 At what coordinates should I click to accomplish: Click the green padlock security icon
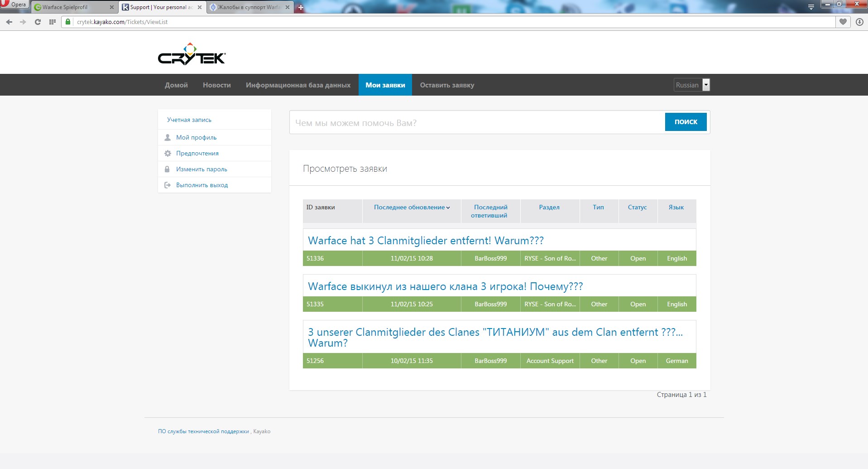[68, 22]
